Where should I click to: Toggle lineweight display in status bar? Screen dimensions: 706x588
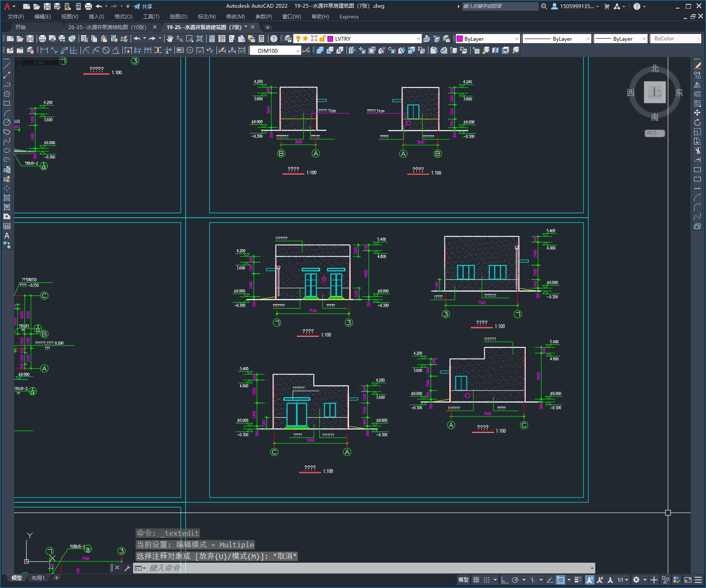(x=578, y=580)
